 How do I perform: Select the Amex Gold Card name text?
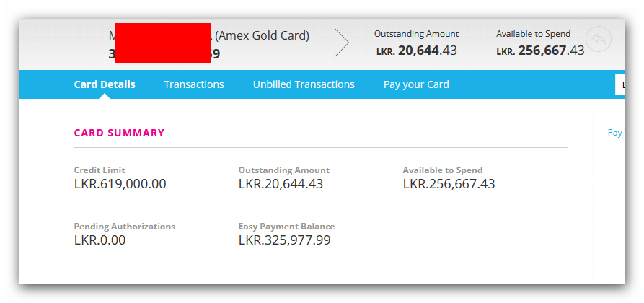262,36
